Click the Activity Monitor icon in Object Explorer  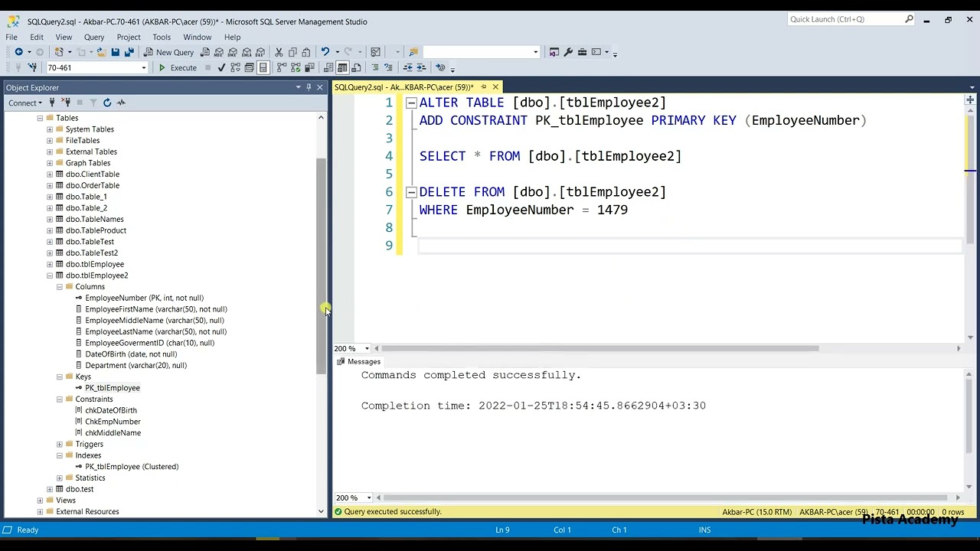tap(121, 103)
